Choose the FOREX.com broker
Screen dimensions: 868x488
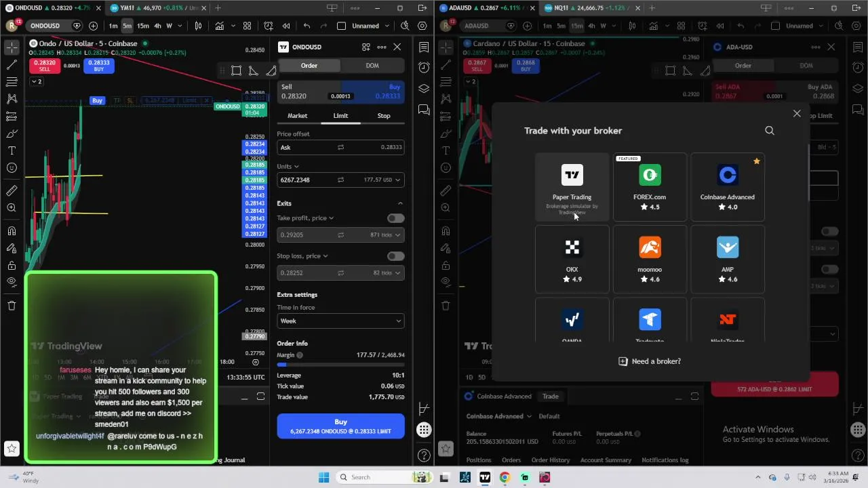tap(650, 187)
